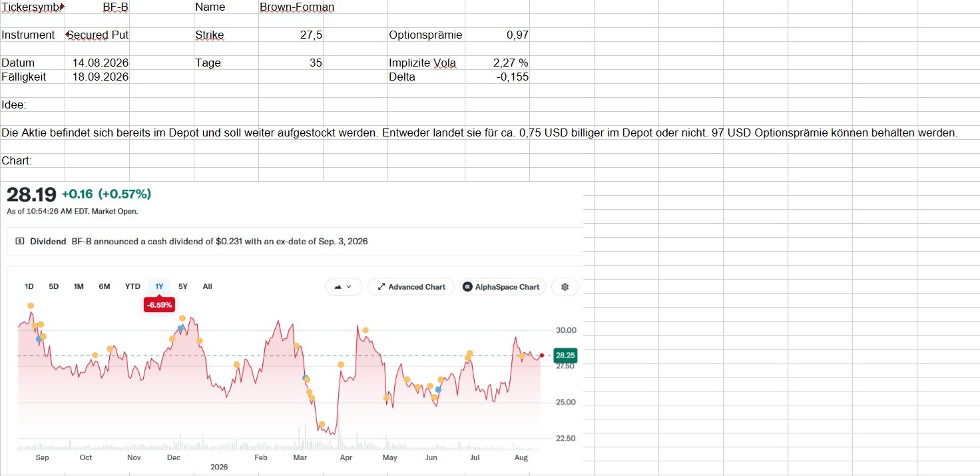Show the All time range
Image resolution: width=980 pixels, height=476 pixels.
[x=207, y=286]
